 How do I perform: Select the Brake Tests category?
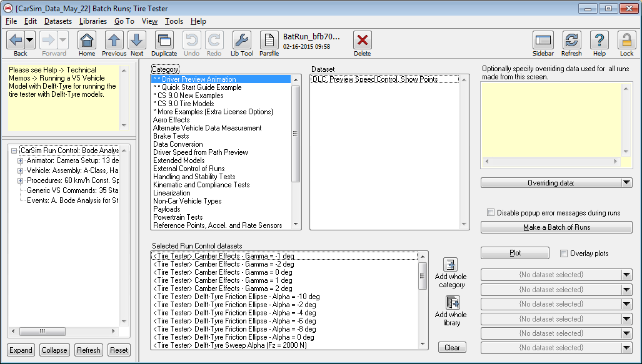point(171,136)
